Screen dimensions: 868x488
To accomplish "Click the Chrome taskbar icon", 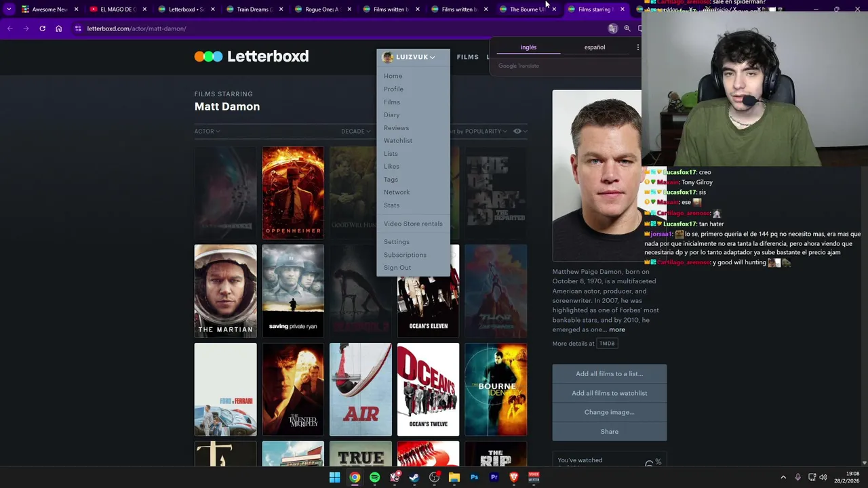I will point(355,477).
